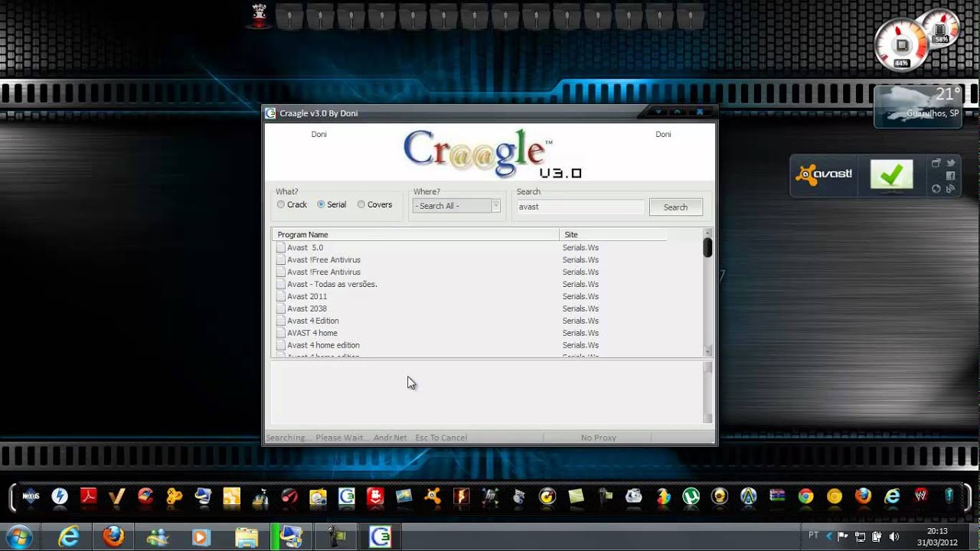This screenshot has height=551, width=980.
Task: Sort by Site column header
Action: coord(612,234)
